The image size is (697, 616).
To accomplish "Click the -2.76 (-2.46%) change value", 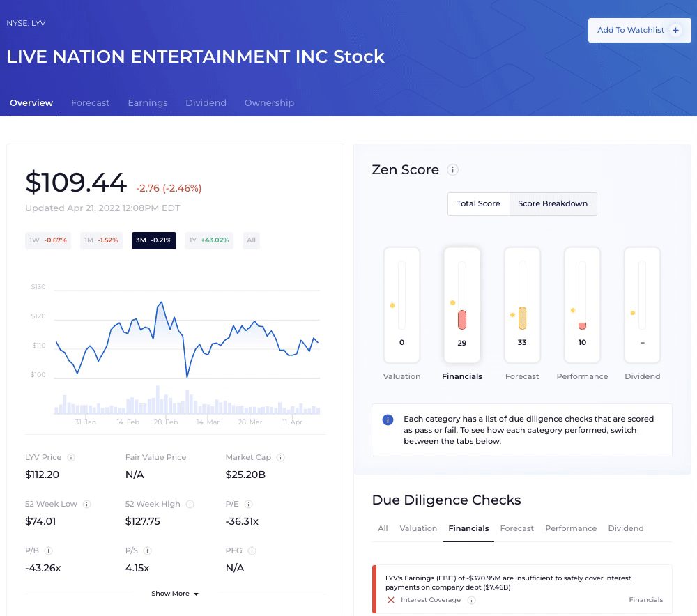I will [x=169, y=188].
